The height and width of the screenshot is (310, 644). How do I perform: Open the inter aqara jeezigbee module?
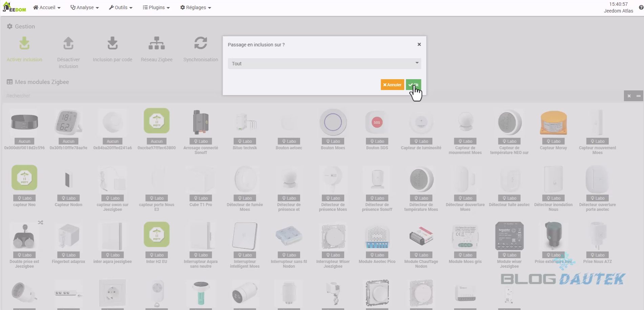[112, 243]
